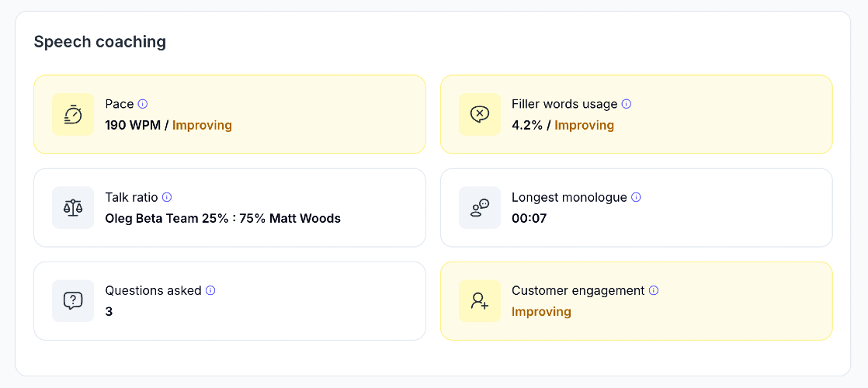
Task: Open the Questions asked info icon
Action: tap(210, 290)
